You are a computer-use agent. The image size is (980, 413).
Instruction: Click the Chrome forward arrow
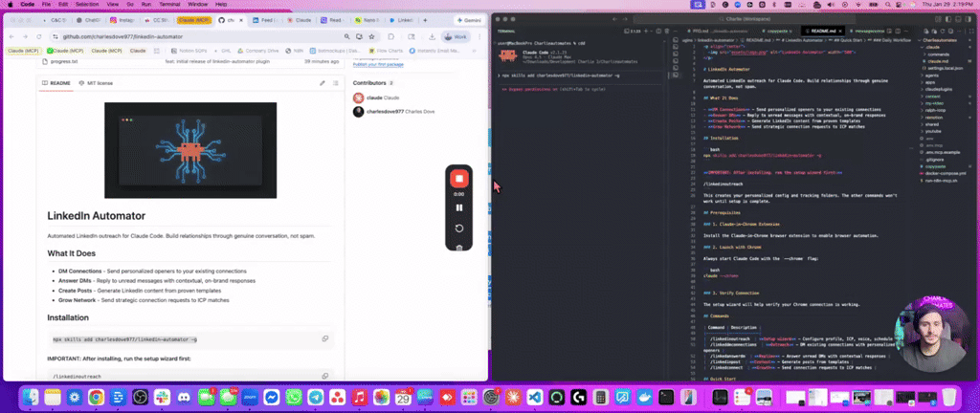click(x=25, y=37)
